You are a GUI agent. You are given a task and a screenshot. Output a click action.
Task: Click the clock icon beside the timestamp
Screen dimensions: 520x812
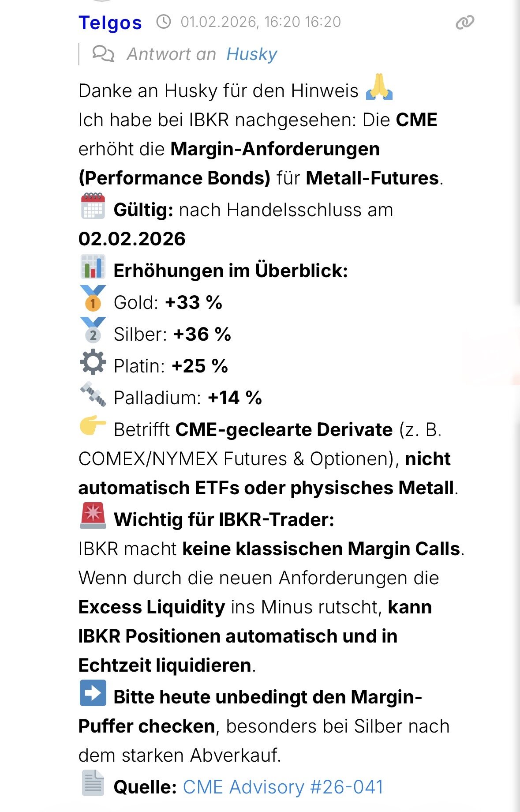[164, 22]
